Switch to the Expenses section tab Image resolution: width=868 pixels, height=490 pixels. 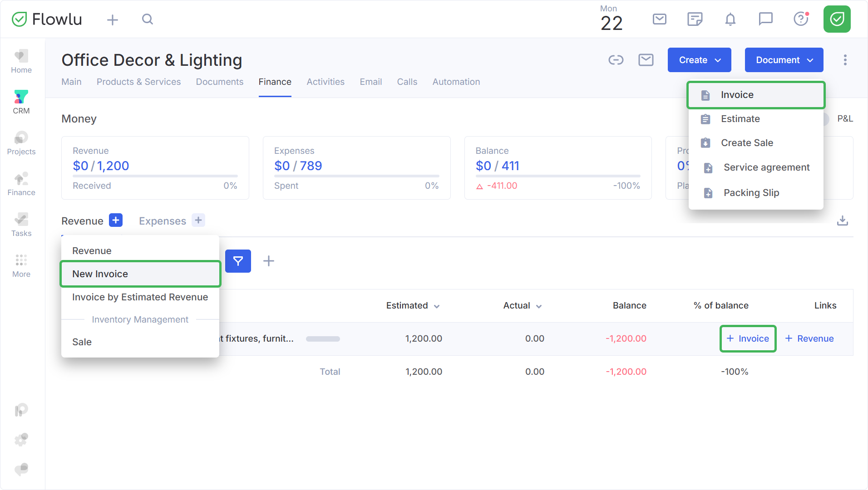pyautogui.click(x=163, y=221)
